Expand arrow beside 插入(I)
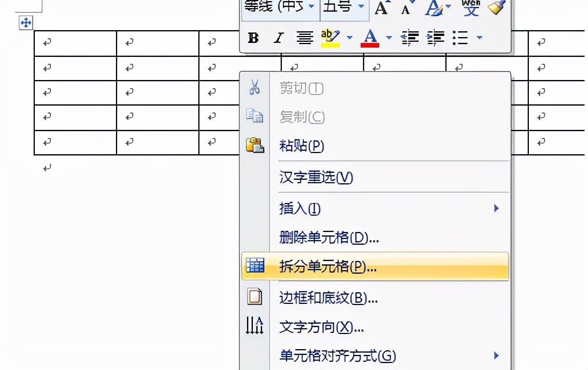This screenshot has height=370, width=588. point(496,208)
